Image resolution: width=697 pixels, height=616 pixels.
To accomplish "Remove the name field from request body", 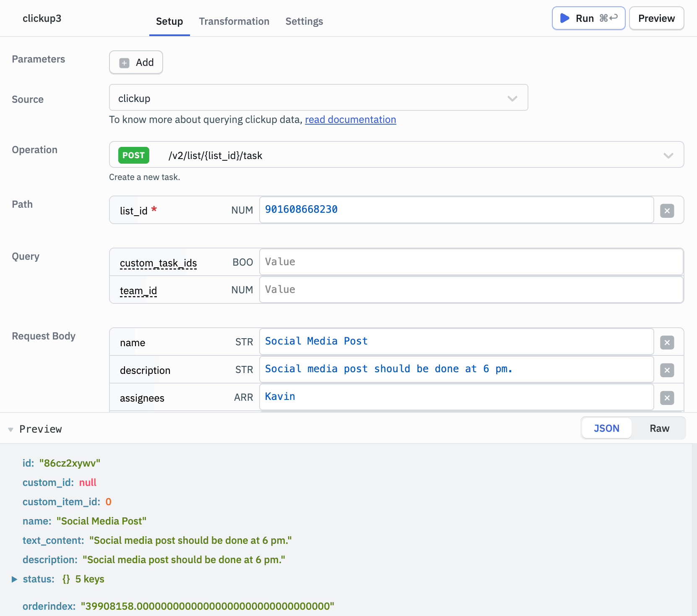I will pyautogui.click(x=667, y=342).
